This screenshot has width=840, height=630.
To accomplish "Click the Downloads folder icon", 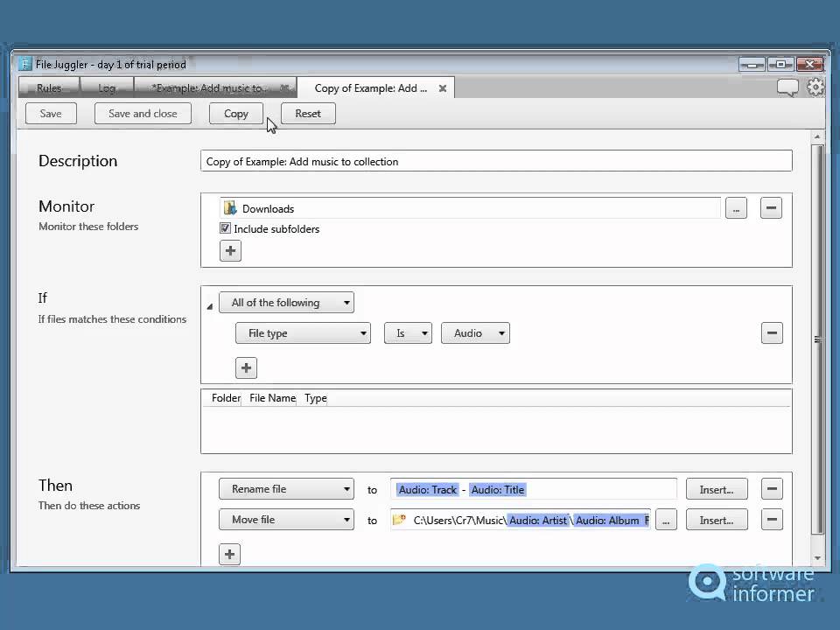I will point(230,208).
